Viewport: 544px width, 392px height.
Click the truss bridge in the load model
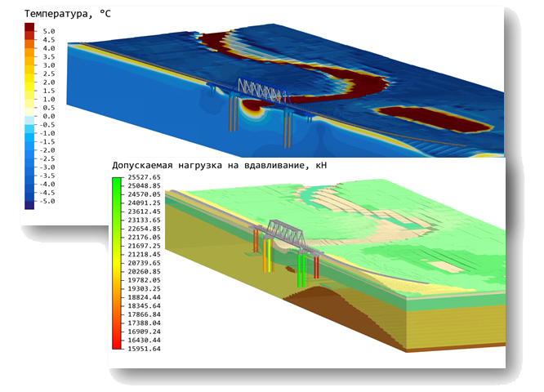(x=286, y=233)
